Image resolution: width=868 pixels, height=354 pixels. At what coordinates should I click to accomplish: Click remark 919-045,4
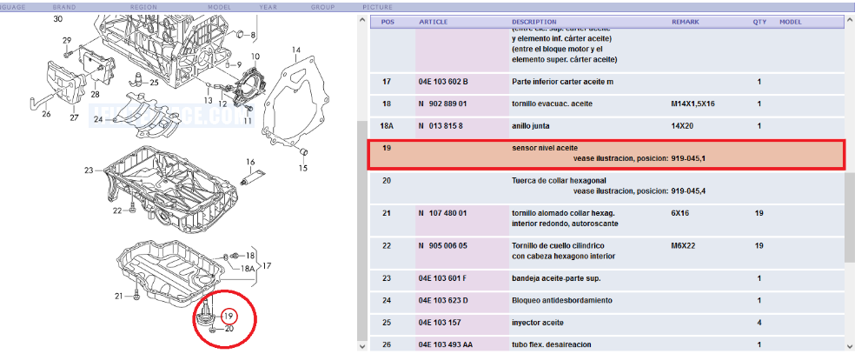688,191
